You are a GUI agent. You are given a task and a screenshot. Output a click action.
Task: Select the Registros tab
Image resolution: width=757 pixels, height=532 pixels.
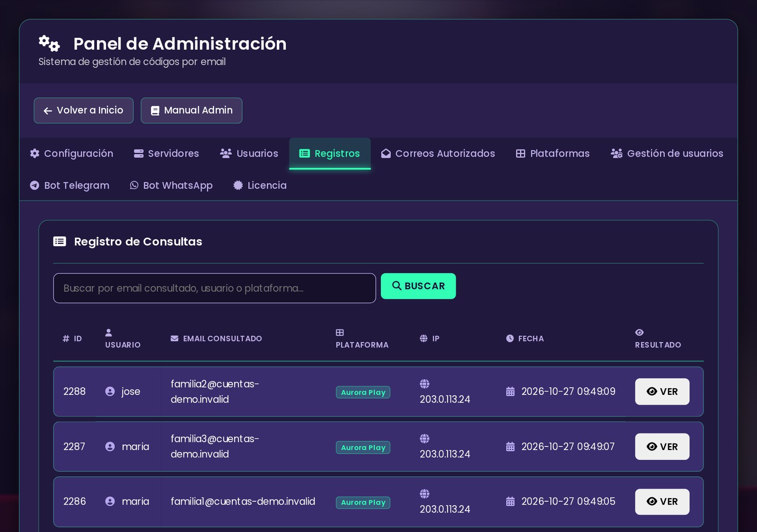click(x=330, y=154)
